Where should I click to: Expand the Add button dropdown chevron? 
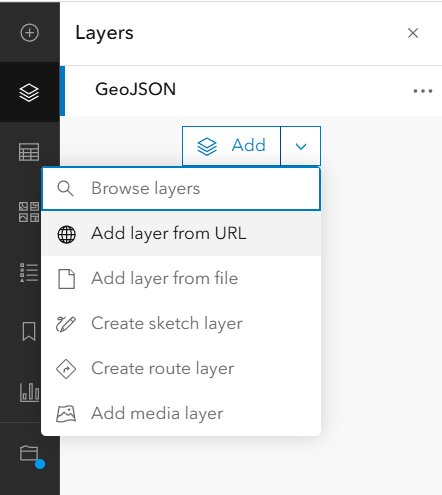click(x=301, y=146)
